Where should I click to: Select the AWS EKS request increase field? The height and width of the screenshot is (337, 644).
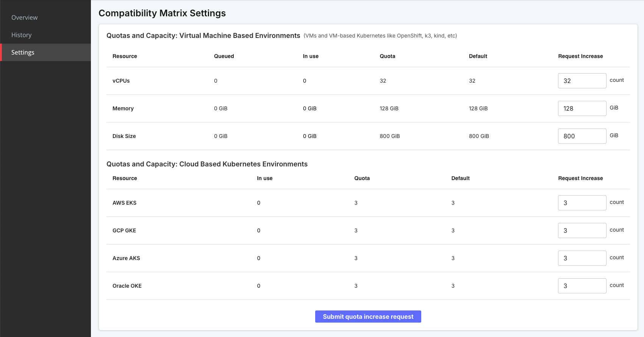tap(582, 203)
